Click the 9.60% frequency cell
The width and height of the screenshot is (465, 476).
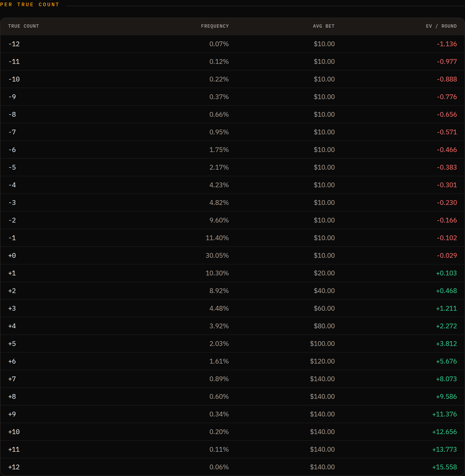[x=219, y=220]
